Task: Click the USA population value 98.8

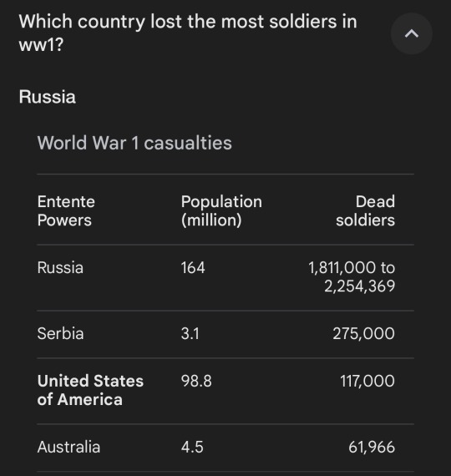Action: coord(196,381)
